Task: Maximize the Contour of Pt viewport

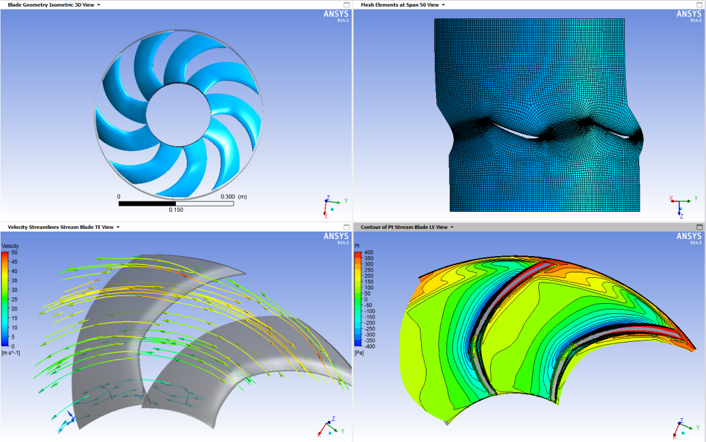Action: pyautogui.click(x=699, y=227)
